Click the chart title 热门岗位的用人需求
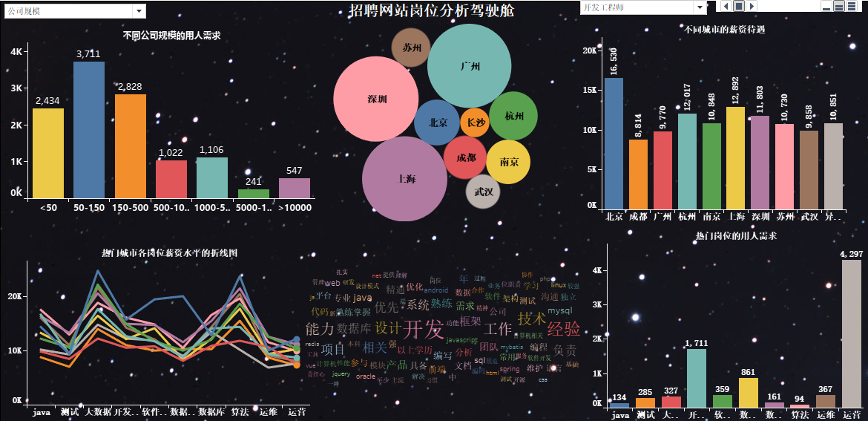Image resolution: width=868 pixels, height=421 pixels. (736, 235)
